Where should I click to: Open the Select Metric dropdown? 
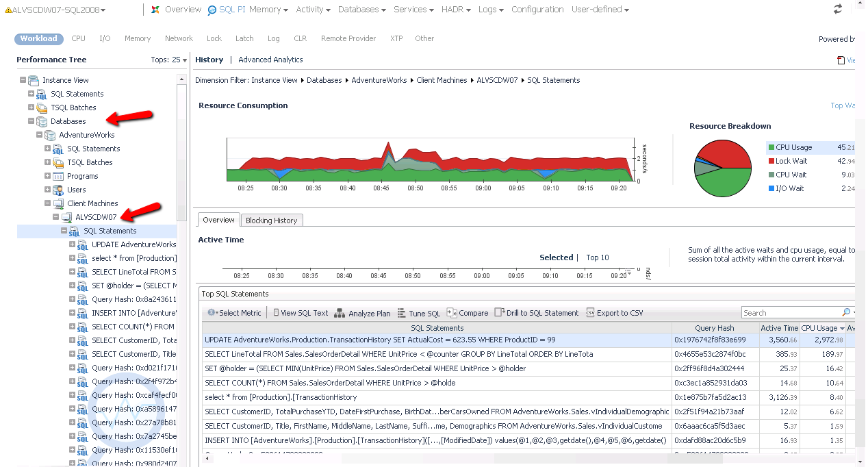(234, 313)
